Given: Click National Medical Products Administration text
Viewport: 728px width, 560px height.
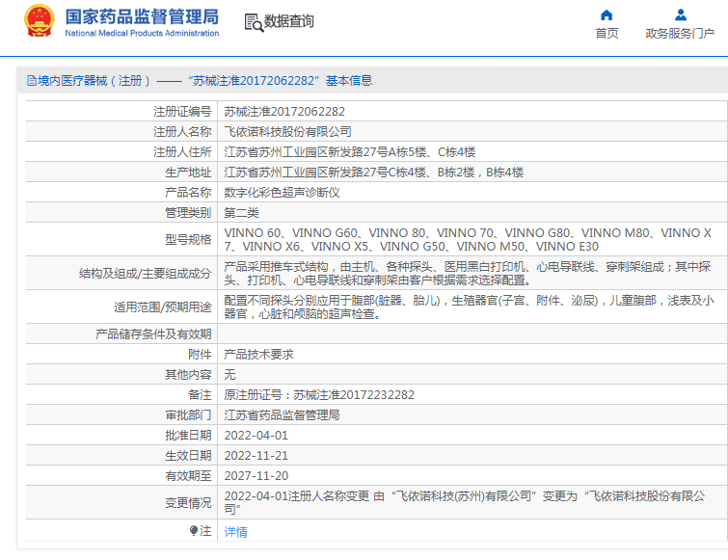Looking at the screenshot, I should [x=142, y=34].
